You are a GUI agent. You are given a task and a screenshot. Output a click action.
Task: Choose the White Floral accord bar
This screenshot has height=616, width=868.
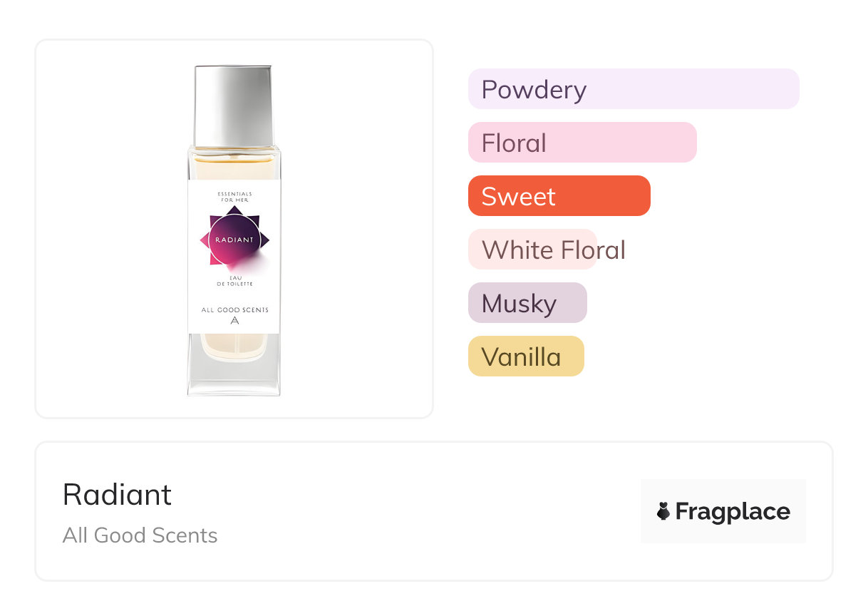pos(532,250)
